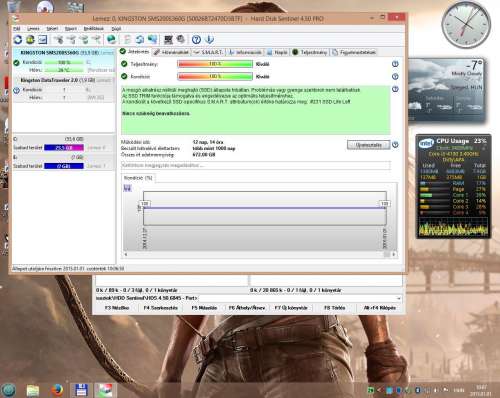Click the help icon beside Teljesítmény bar
Image resolution: width=500 pixels, height=398 pixels.
pos(395,64)
